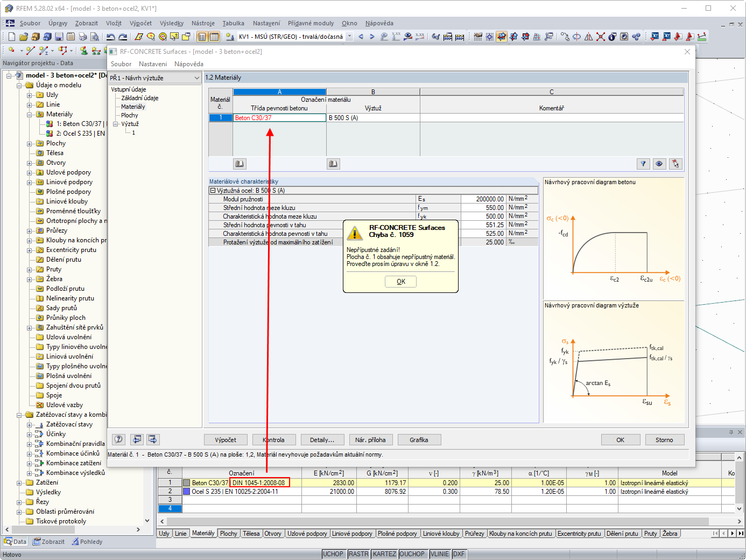This screenshot has width=746, height=560.
Task: Select Základní údaje in dialog tree
Action: point(140,98)
